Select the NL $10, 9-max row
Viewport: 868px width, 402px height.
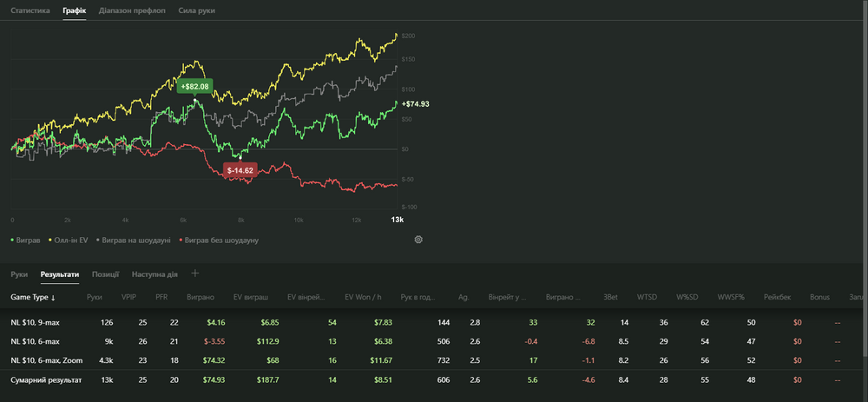click(43, 323)
